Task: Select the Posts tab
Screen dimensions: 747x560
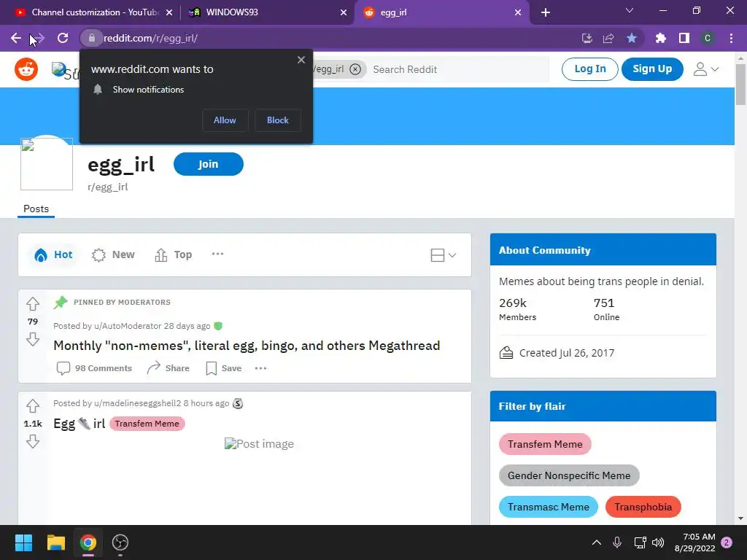Action: pos(36,209)
